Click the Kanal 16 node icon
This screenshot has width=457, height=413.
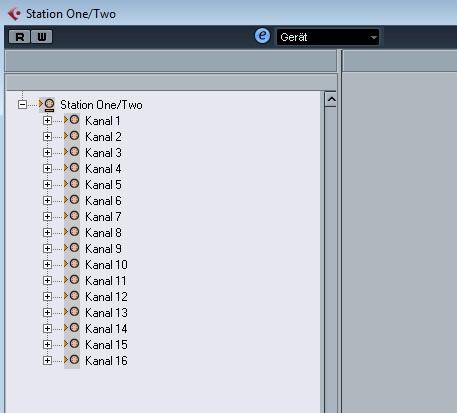[x=72, y=360]
